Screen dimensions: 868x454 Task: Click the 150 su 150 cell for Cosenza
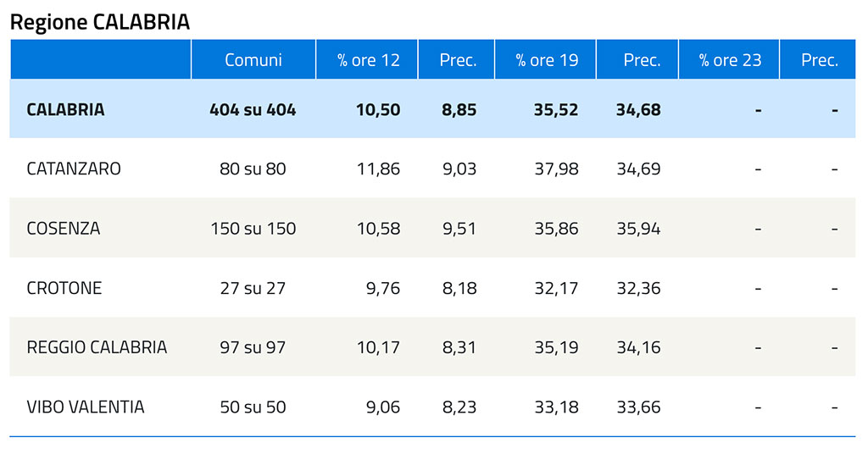point(253,228)
